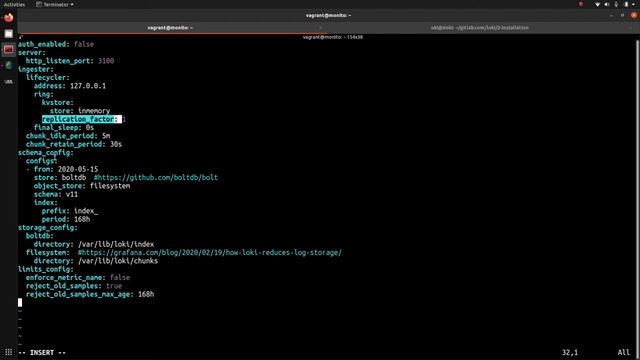This screenshot has height=360, width=640.
Task: Open the Terminator app menu dropdown
Action: tap(55, 4)
